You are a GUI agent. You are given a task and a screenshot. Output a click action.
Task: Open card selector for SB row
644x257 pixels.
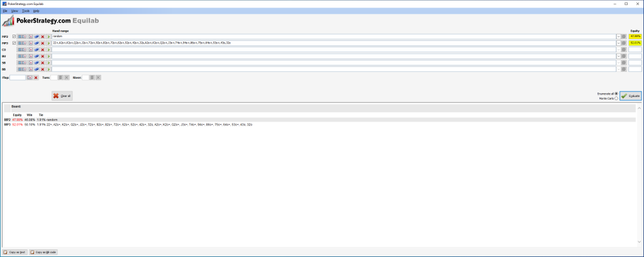coord(30,63)
